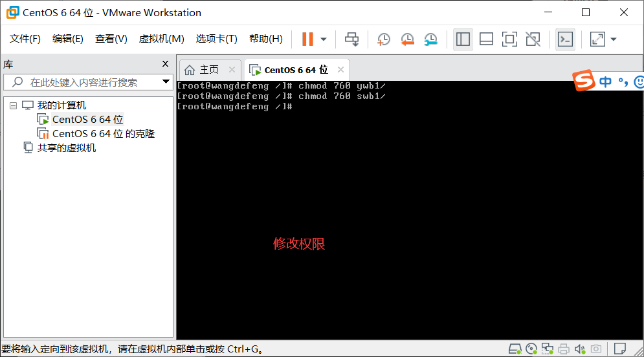This screenshot has width=644, height=357.
Task: Enter full screen mode
Action: click(509, 39)
